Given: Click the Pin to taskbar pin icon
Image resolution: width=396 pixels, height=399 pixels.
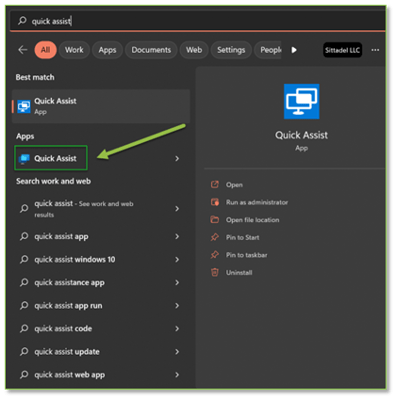Looking at the screenshot, I should pos(215,255).
